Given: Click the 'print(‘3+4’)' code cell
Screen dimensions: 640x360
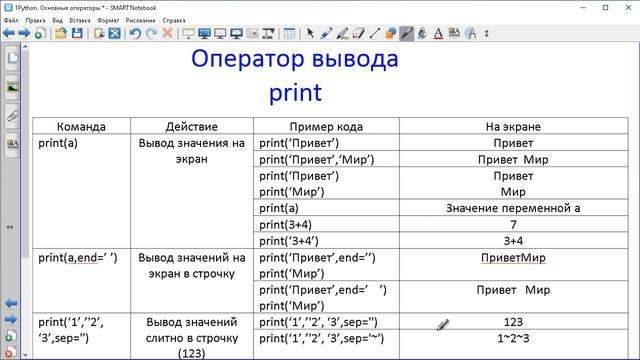Looking at the screenshot, I should [x=326, y=241].
